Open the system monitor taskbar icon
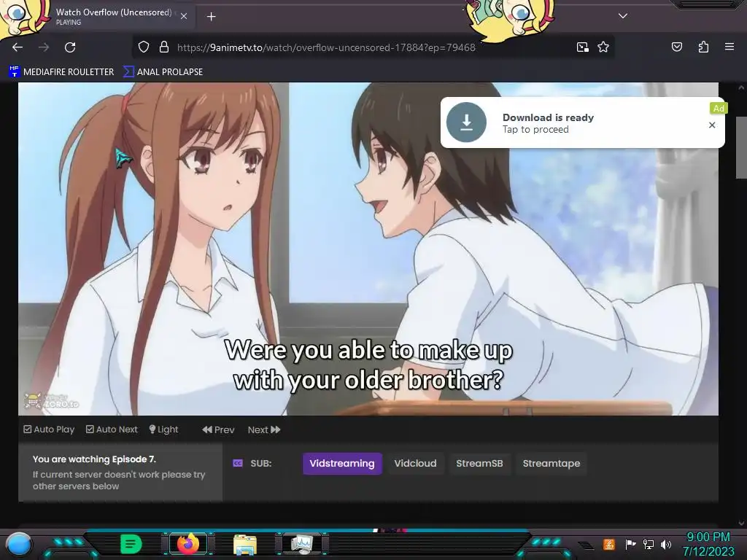Viewport: 747px width, 560px height. point(301,544)
